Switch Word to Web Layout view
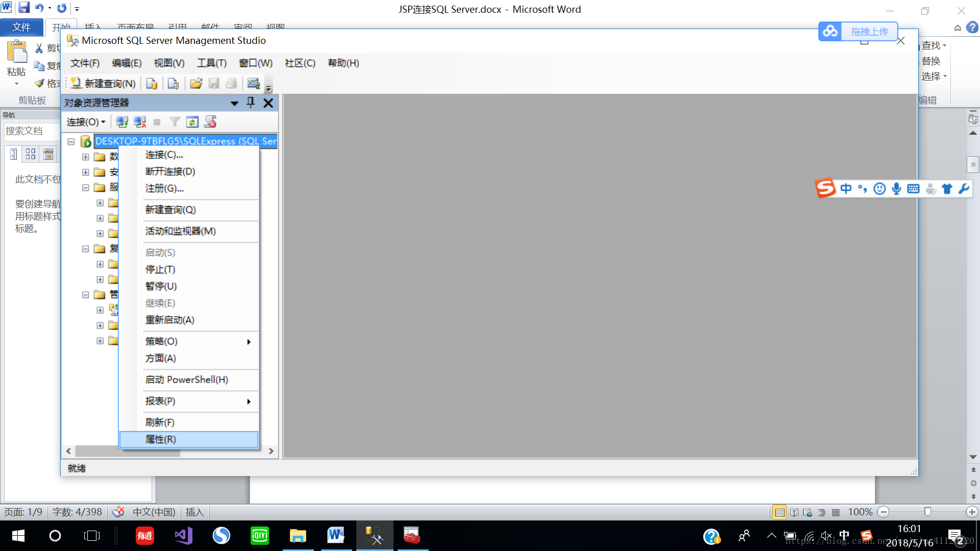 point(807,512)
